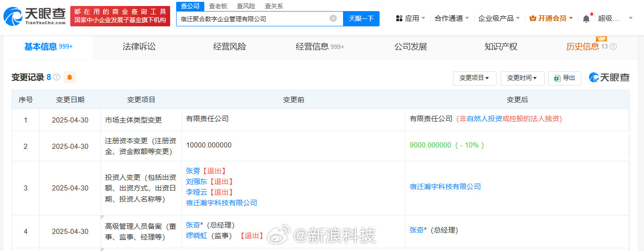
Task: Open investor link 张雳
Action: tap(193, 171)
